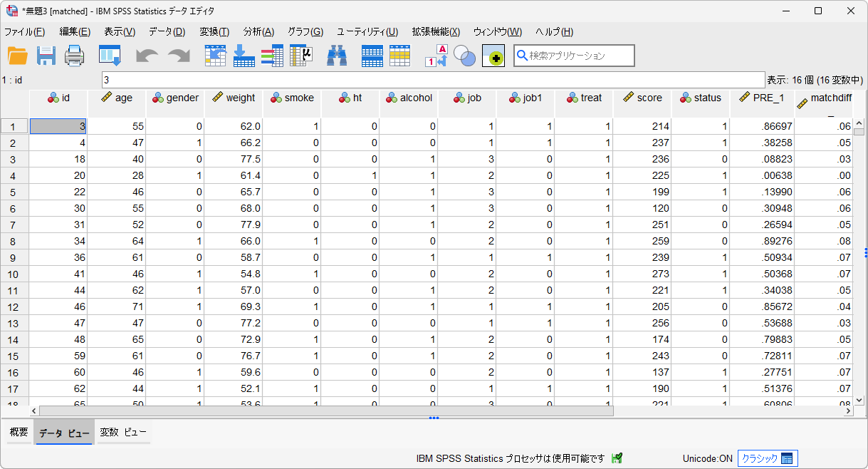Click the クラシック button in status bar

click(x=766, y=458)
